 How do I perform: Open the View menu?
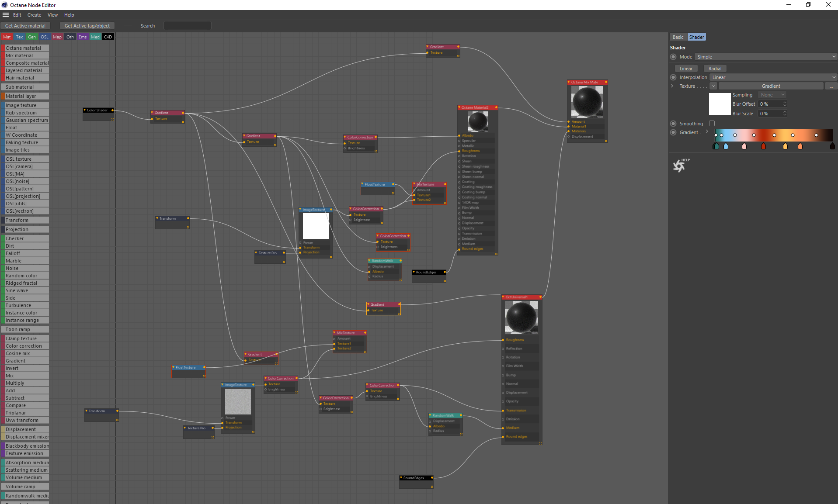pos(52,15)
